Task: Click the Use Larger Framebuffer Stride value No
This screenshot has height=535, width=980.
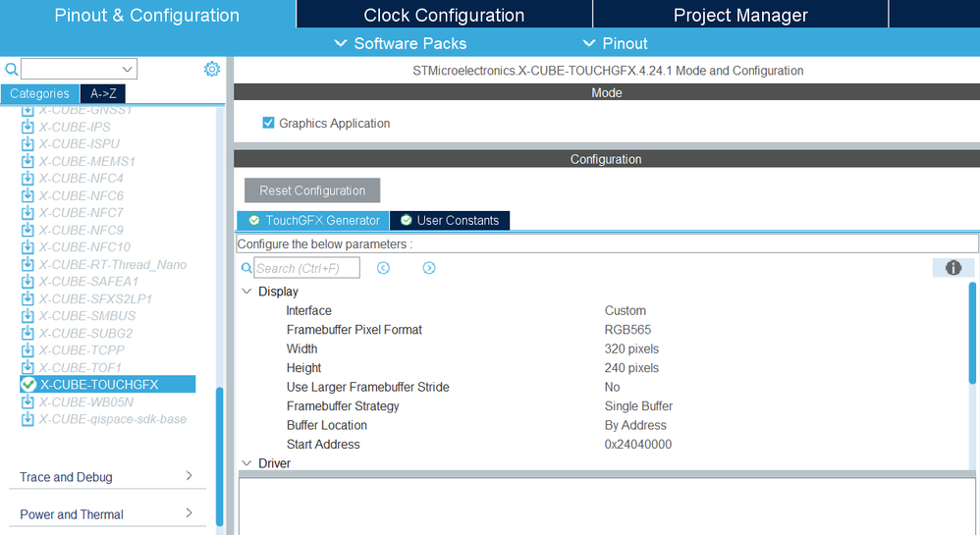Action: [x=612, y=387]
